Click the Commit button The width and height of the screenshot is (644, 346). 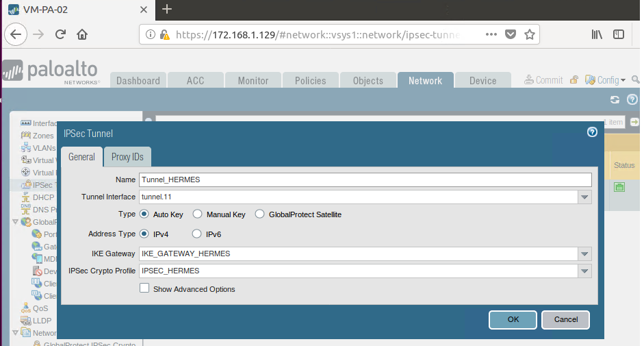point(544,79)
